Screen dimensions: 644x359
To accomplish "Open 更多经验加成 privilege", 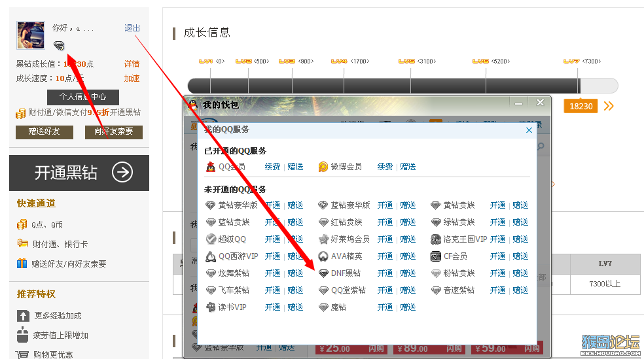I will tap(58, 315).
